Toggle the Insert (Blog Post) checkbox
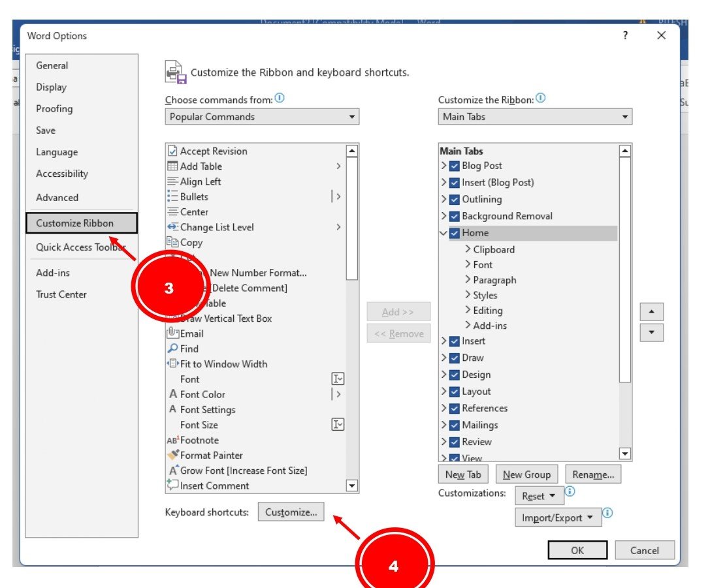This screenshot has width=725, height=588. point(455,183)
